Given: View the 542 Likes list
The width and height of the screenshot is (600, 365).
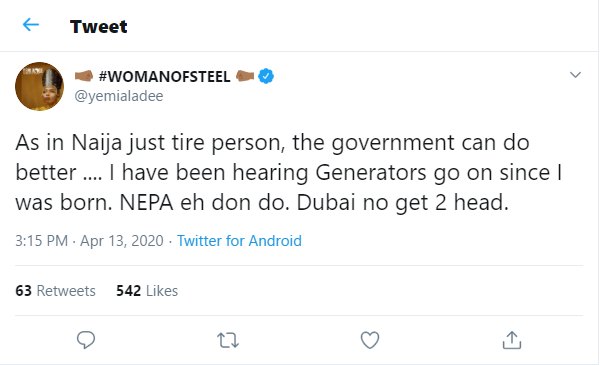Looking at the screenshot, I should coord(147,291).
